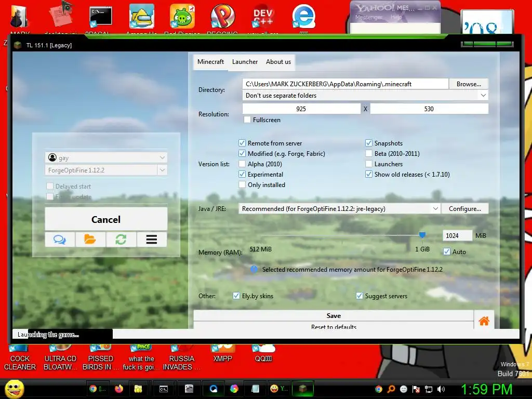This screenshot has width=532, height=399.
Task: Open Bad Piggies desktop icon
Action: click(182, 16)
